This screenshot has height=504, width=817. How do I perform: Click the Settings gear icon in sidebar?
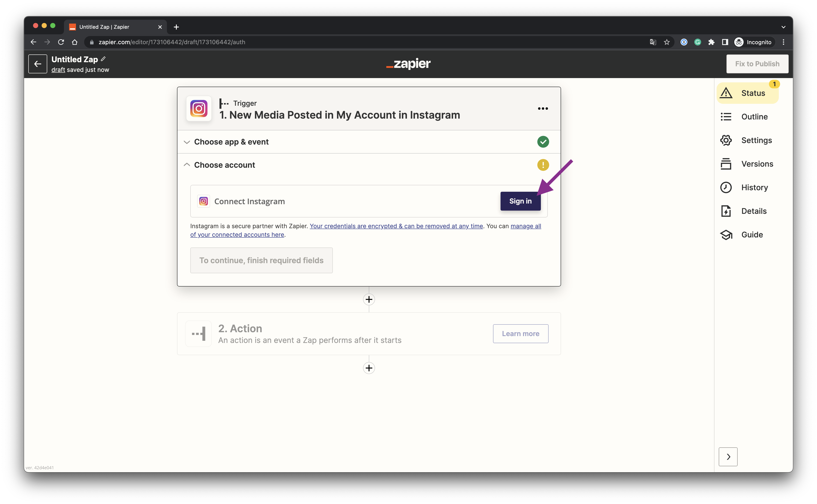click(726, 140)
